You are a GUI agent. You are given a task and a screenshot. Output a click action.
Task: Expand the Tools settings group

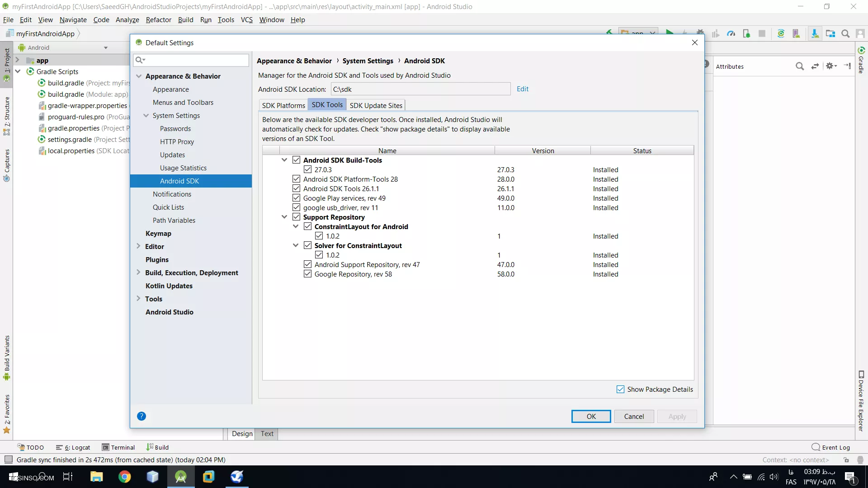pyautogui.click(x=138, y=298)
